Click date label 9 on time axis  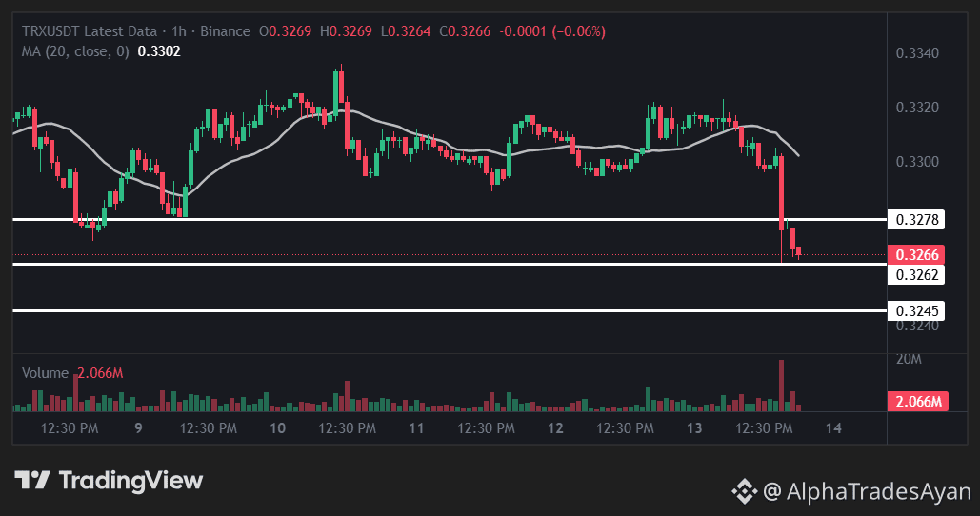pyautogui.click(x=139, y=428)
